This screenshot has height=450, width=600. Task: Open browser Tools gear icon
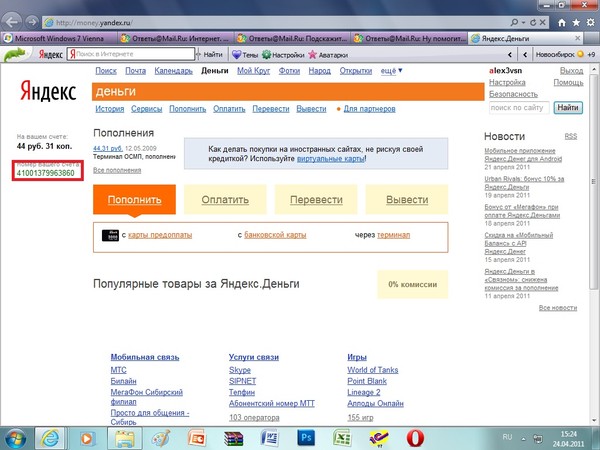point(590,23)
